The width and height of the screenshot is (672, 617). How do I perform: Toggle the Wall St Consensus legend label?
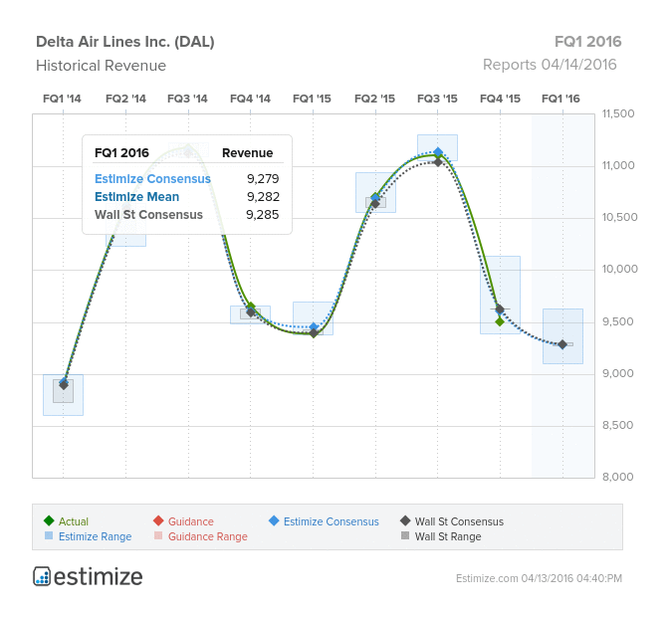coord(459,521)
